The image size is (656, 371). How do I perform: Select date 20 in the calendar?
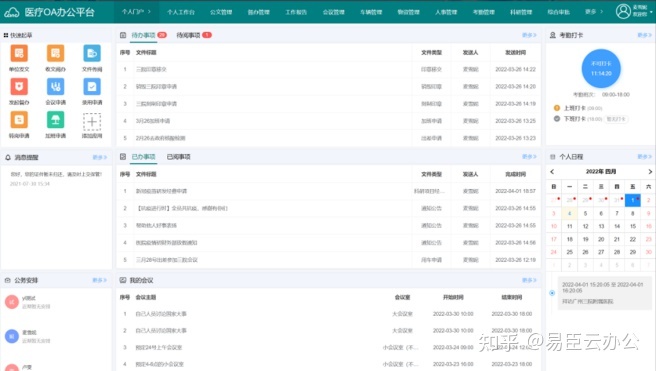[x=601, y=239]
